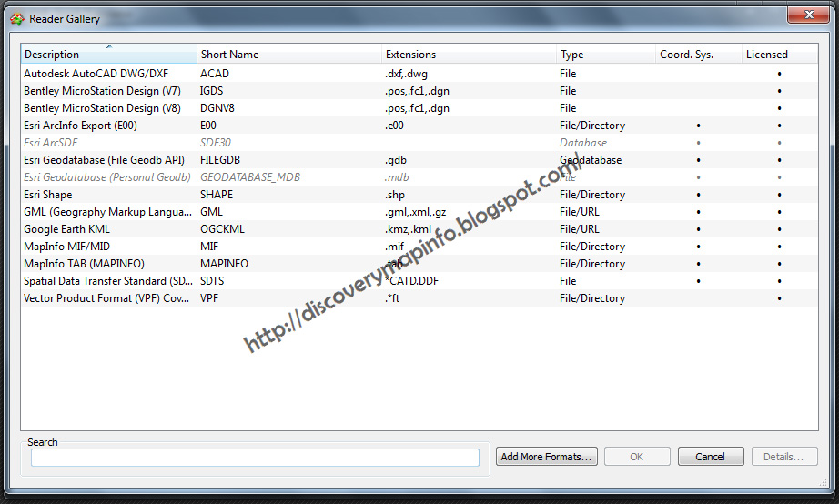Select Spatial Data Transfer Standard row

(419, 281)
